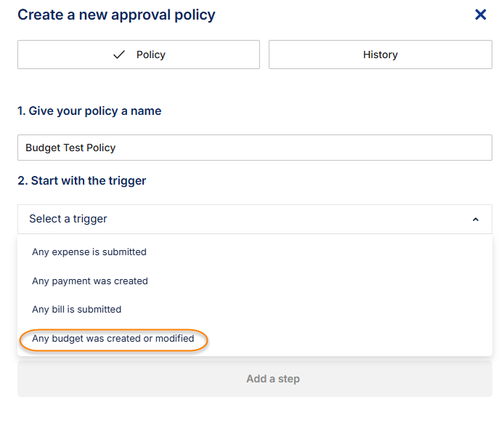Screen dimensions: 504x426
Task: Click the blank right end of name field
Action: tap(436, 148)
